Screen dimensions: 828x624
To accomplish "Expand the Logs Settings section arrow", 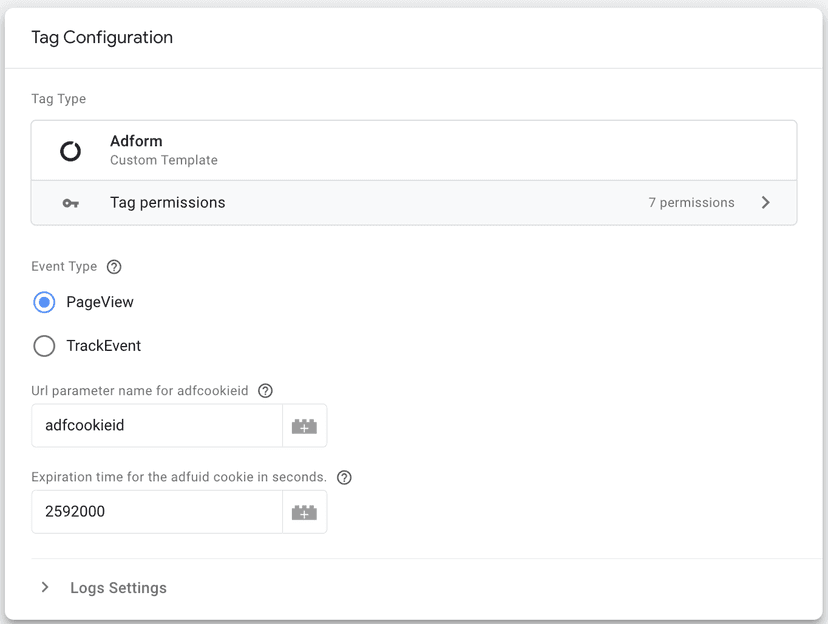I will (x=44, y=587).
